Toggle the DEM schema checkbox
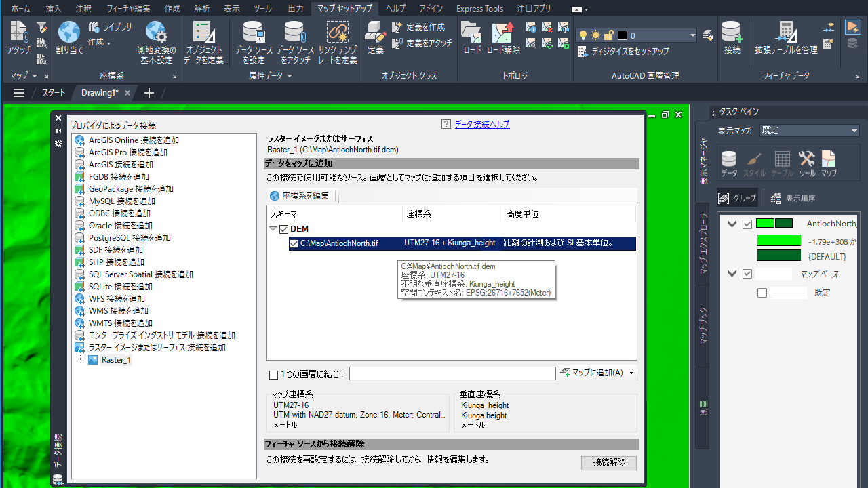This screenshot has width=868, height=488. (284, 229)
